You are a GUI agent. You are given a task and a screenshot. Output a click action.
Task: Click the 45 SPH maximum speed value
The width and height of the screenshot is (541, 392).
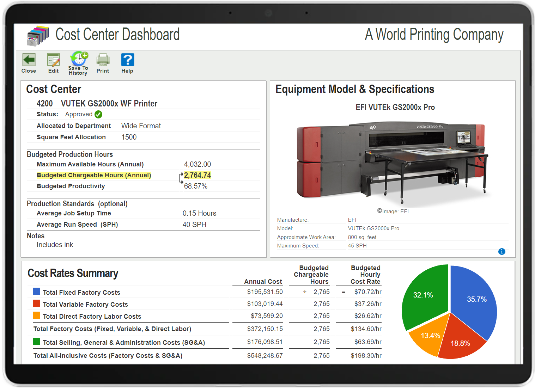point(357,246)
